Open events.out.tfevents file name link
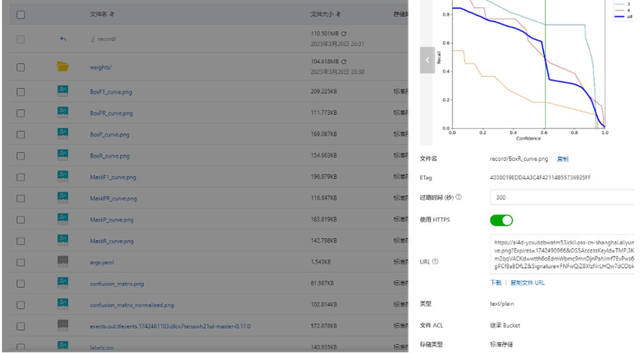This screenshot has width=644, height=353. coord(170,327)
